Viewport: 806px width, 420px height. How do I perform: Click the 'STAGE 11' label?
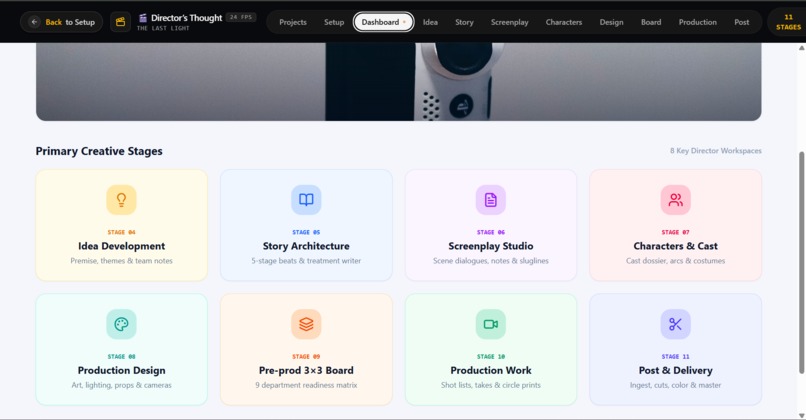[x=675, y=357]
